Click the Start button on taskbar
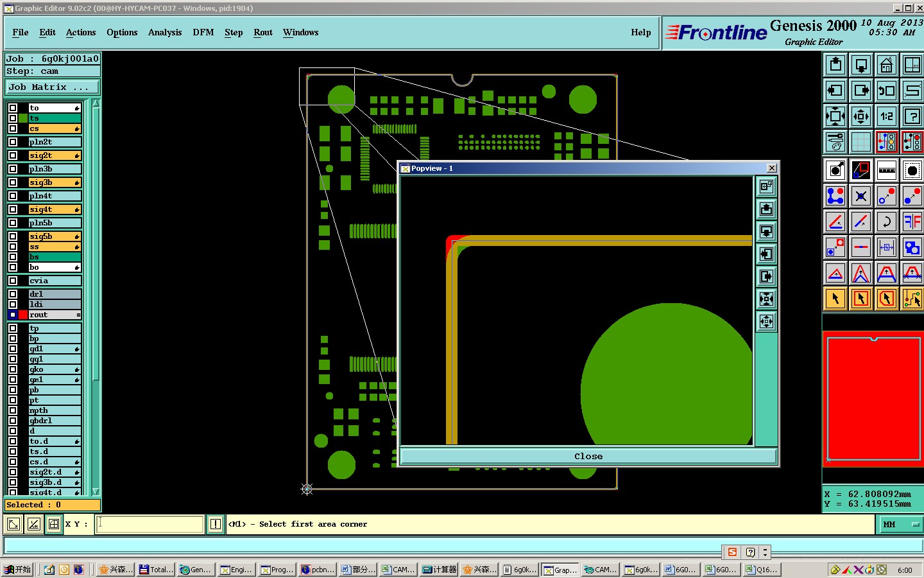 [x=17, y=570]
